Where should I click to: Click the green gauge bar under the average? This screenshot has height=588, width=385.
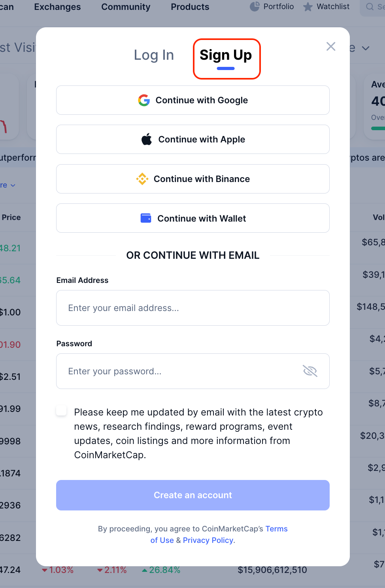[x=378, y=128]
